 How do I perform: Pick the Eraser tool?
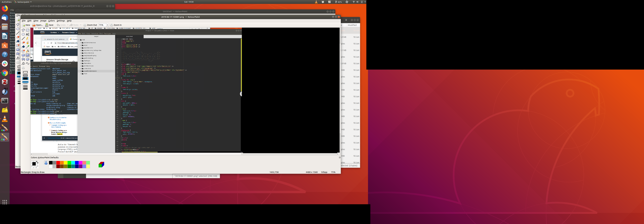(23, 43)
